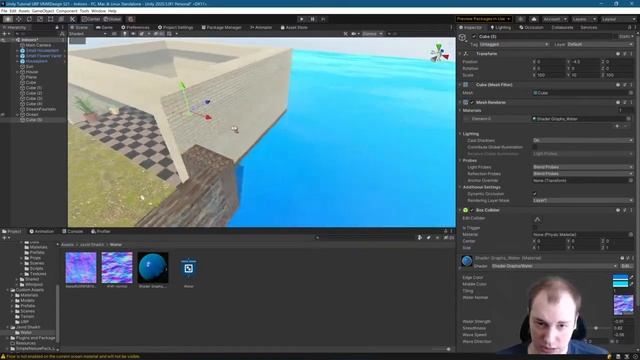The height and width of the screenshot is (360, 640).
Task: Open the cloud services icon
Action: (534, 19)
